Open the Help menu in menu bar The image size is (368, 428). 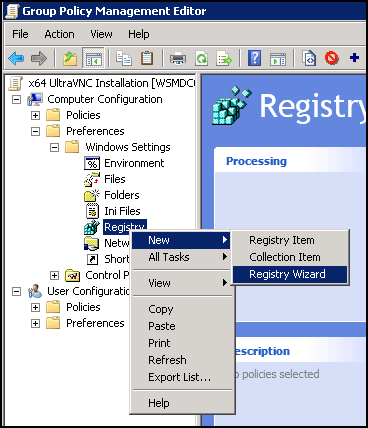pyautogui.click(x=139, y=34)
